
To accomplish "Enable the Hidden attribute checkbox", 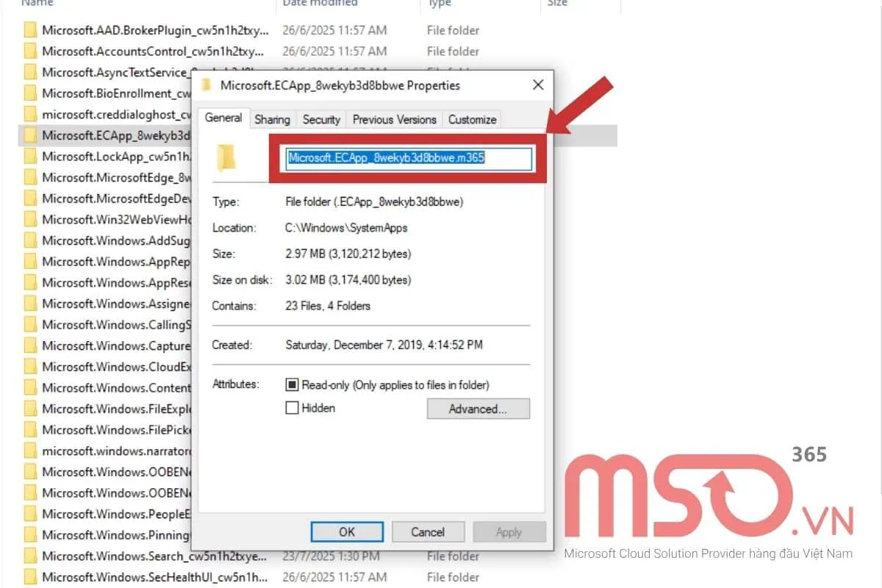I will (293, 408).
